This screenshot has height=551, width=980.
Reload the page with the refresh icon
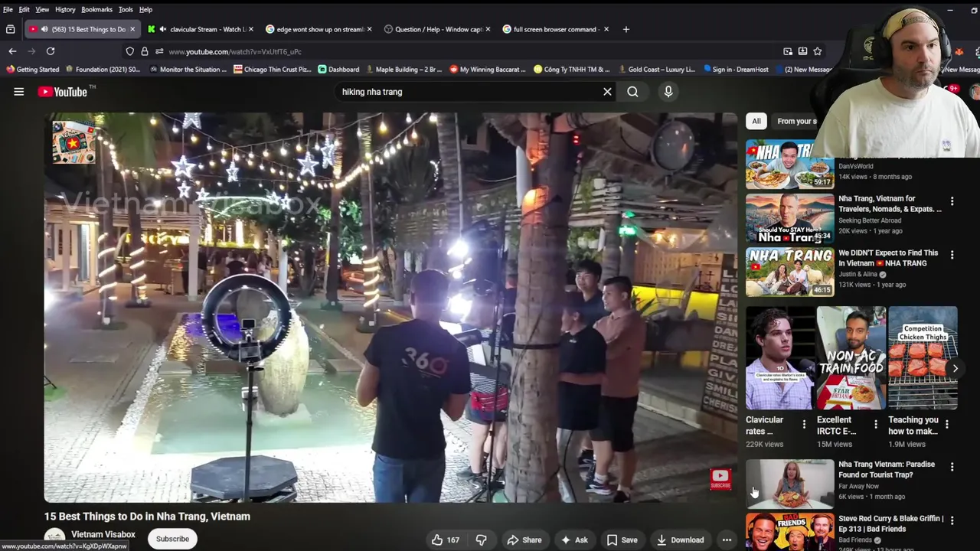pos(51,51)
